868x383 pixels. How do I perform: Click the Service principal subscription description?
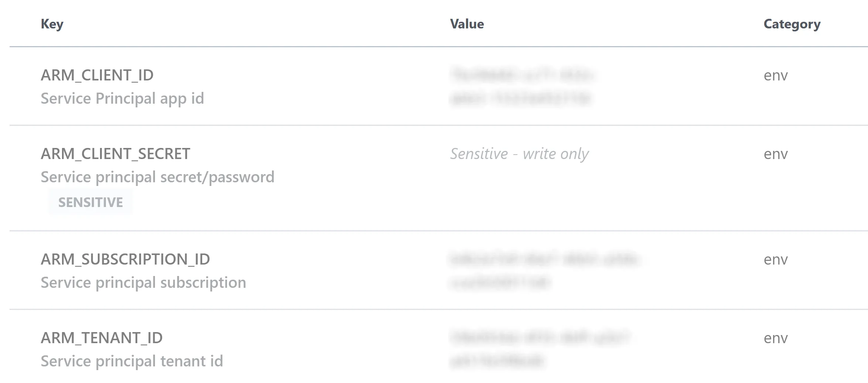[x=144, y=283]
